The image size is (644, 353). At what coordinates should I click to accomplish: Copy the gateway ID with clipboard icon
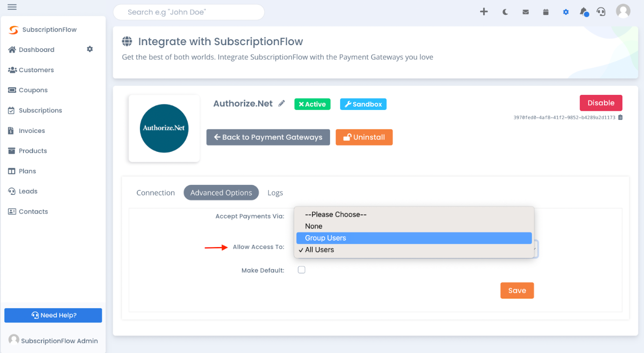click(620, 118)
